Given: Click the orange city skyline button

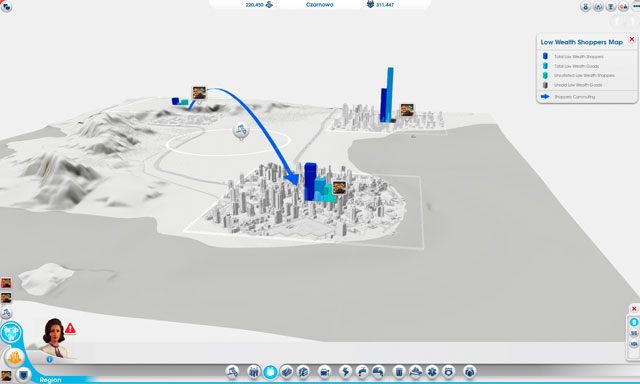Looking at the screenshot, I should coord(15,357).
